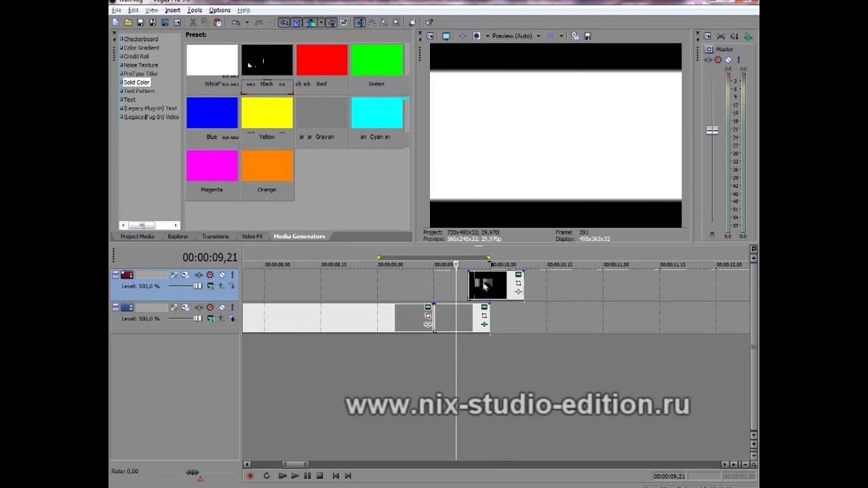Image resolution: width=868 pixels, height=488 pixels.
Task: Click Event Pan/Crop on track 2 right clip
Action: [x=484, y=315]
